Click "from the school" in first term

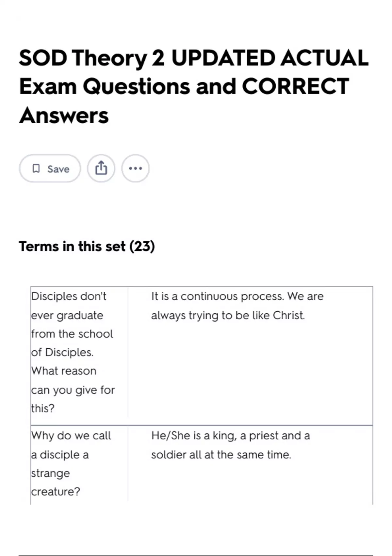pyautogui.click(x=72, y=334)
